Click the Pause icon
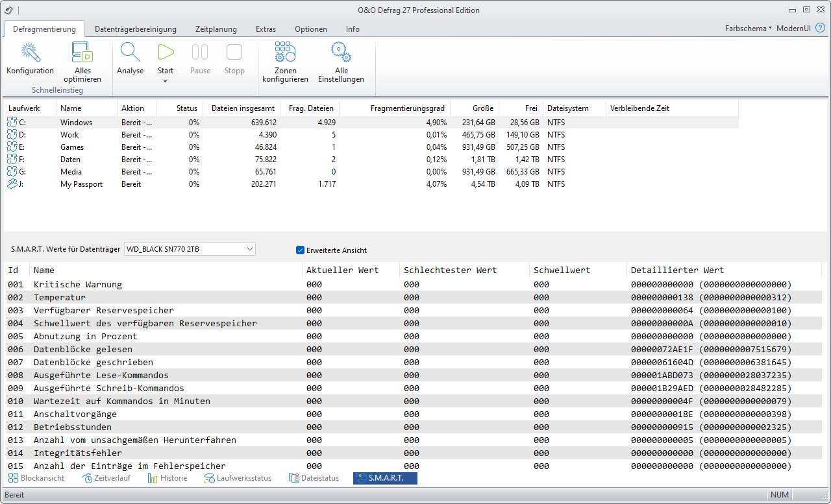 [x=200, y=53]
